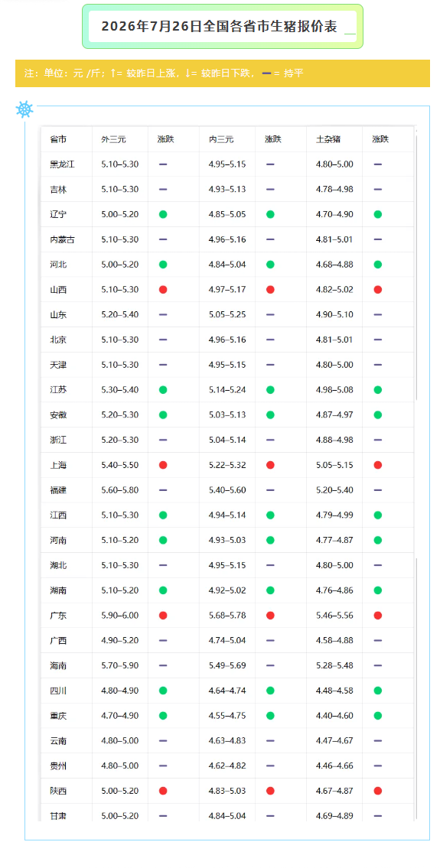Click Shanxi's red dot beside 4.82–5.02
This screenshot has height=868, width=440.
pyautogui.click(x=378, y=290)
